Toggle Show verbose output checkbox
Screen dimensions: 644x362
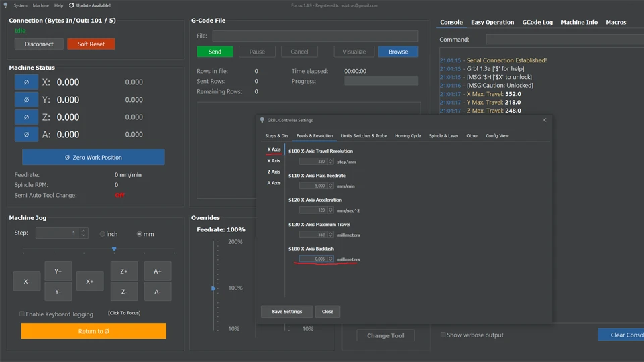coord(443,335)
